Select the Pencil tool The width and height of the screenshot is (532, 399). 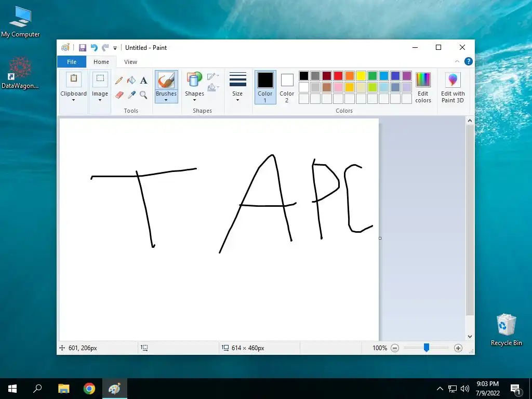pyautogui.click(x=119, y=81)
